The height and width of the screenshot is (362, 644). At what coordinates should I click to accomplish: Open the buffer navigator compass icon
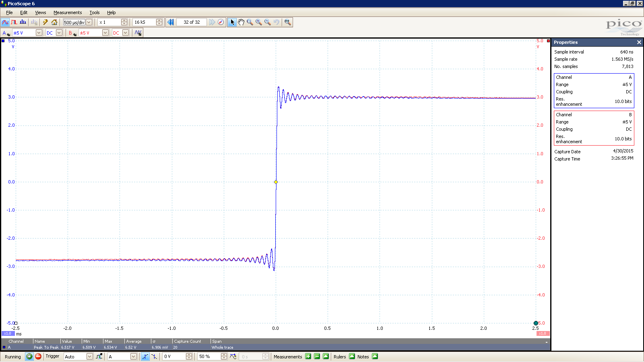pyautogui.click(x=221, y=22)
